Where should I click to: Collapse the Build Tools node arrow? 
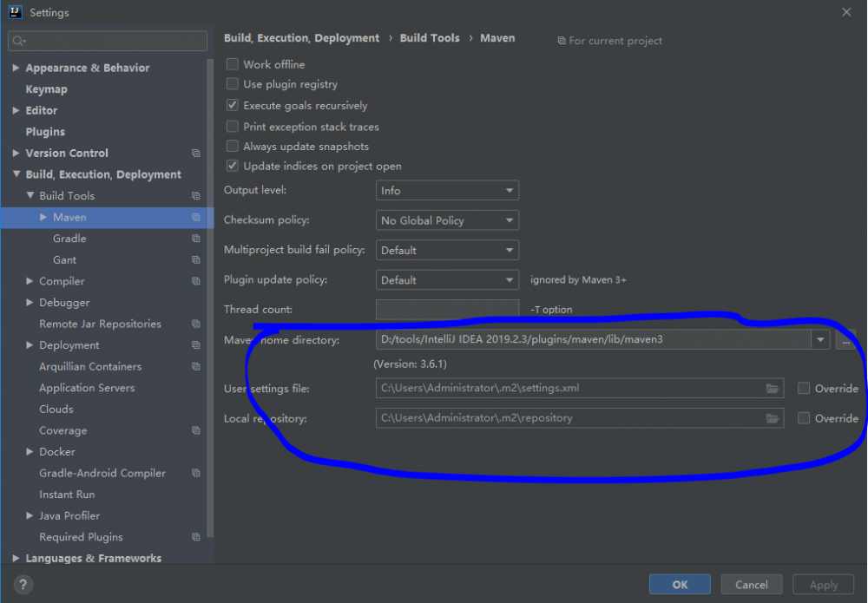click(x=30, y=195)
